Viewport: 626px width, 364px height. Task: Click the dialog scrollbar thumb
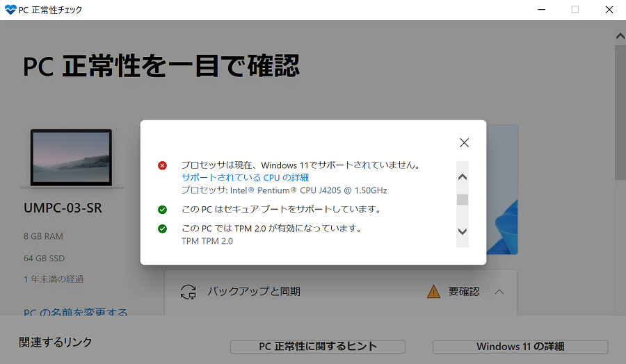463,200
